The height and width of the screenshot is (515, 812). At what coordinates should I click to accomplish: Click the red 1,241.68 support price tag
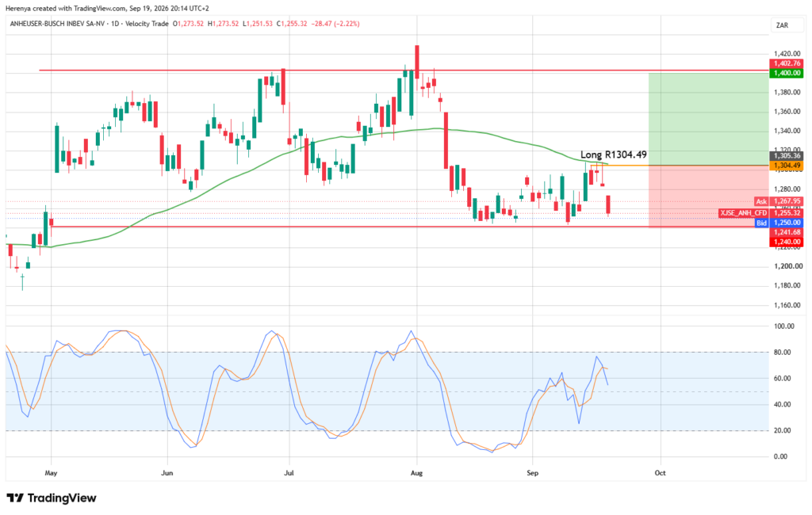787,232
